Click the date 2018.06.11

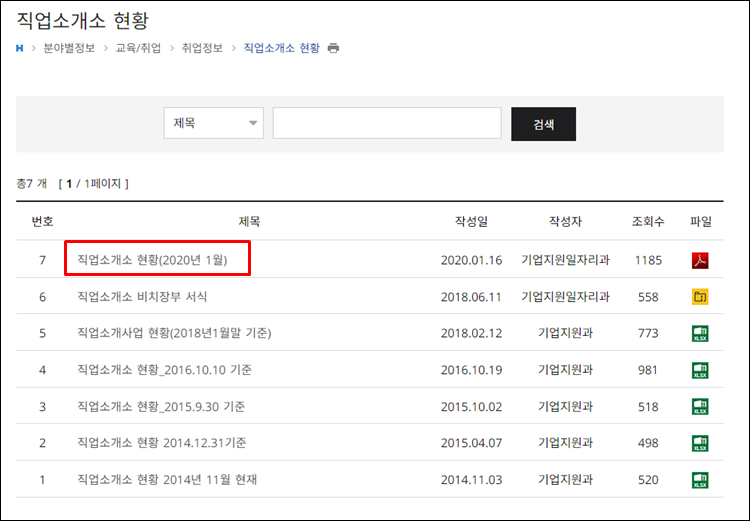coord(471,297)
